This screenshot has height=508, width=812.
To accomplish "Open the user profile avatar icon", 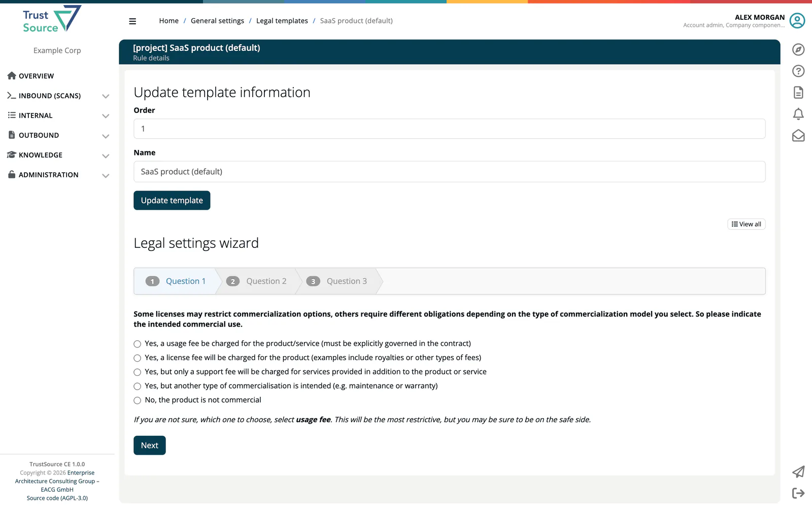I will [797, 21].
